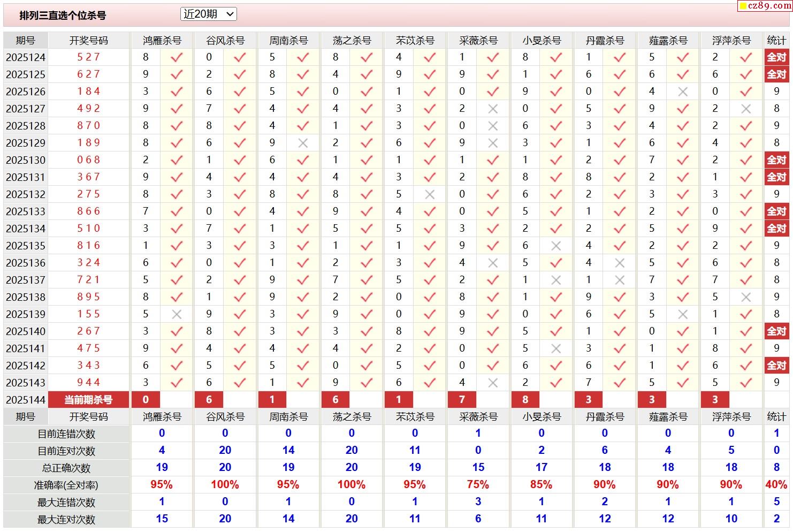This screenshot has height=532, width=793.
Task: Click 全对 badge in row 2025142
Action: click(776, 366)
